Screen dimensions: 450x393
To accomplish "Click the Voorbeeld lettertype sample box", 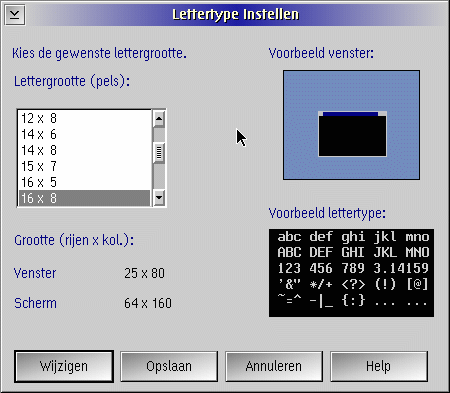I will pos(351,273).
